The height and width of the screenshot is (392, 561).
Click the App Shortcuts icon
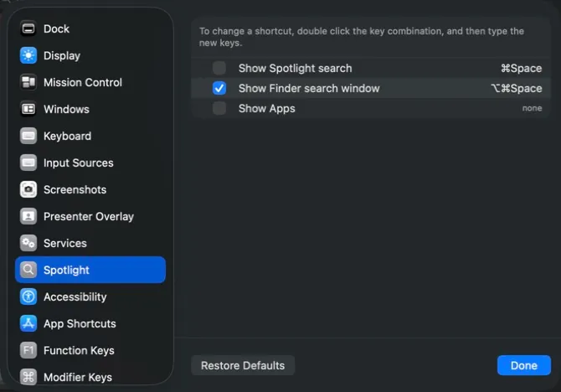(x=28, y=323)
